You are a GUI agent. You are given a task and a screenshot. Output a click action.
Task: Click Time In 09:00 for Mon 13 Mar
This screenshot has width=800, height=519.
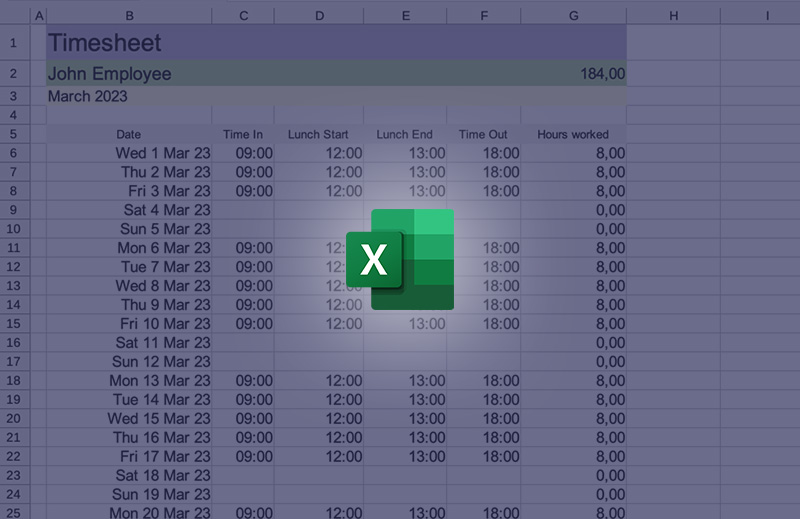tap(243, 381)
